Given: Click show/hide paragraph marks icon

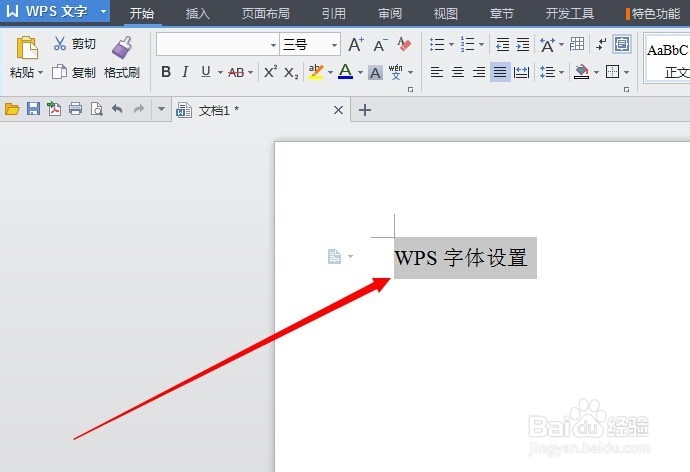Looking at the screenshot, I should click(x=601, y=44).
